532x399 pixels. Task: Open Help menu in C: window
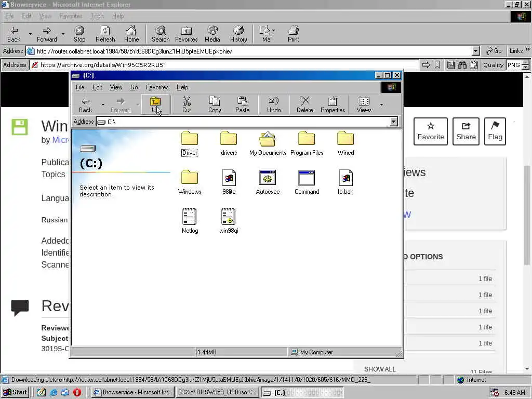click(182, 87)
